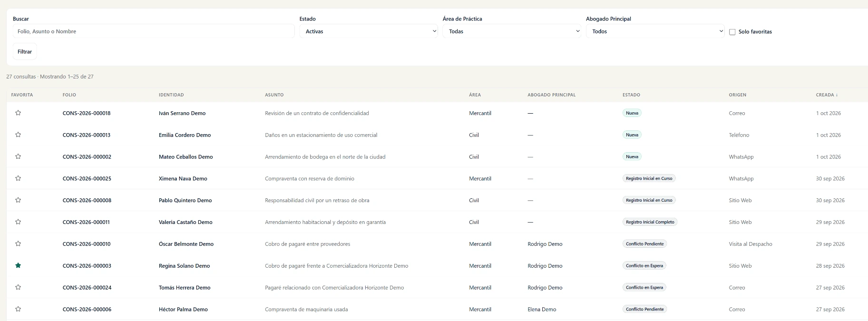
Task: Expand the Área de Práctica dropdown
Action: pyautogui.click(x=512, y=31)
